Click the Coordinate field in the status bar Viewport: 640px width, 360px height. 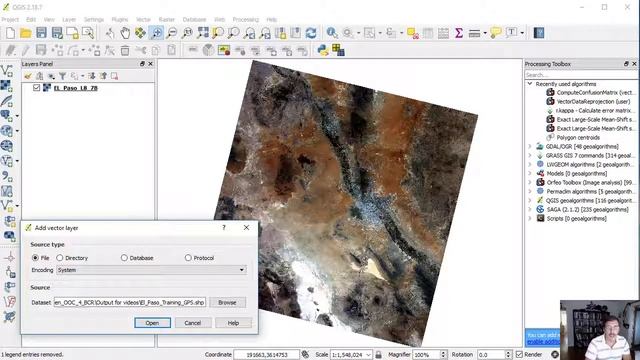click(x=267, y=355)
